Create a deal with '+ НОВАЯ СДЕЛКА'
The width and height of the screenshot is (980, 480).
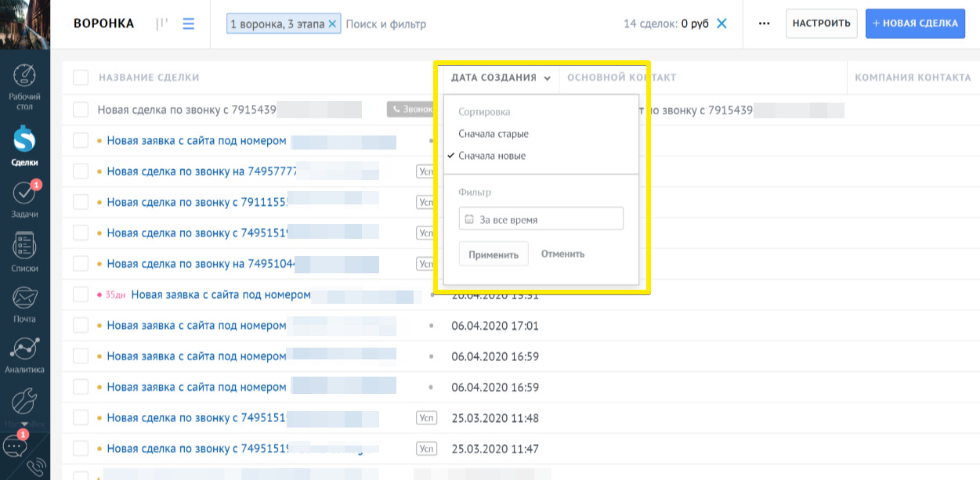[915, 23]
